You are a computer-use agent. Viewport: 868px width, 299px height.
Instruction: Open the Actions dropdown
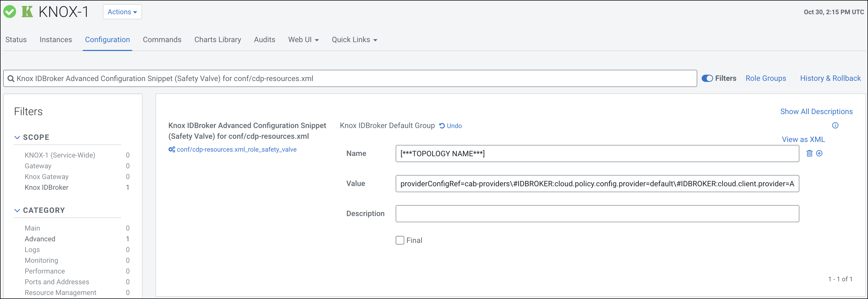[x=122, y=12]
